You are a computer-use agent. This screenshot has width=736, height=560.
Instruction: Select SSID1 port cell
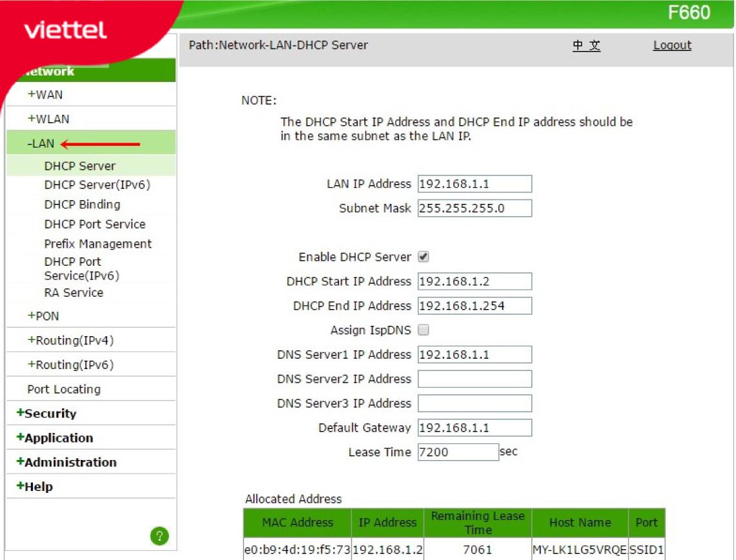click(x=647, y=549)
